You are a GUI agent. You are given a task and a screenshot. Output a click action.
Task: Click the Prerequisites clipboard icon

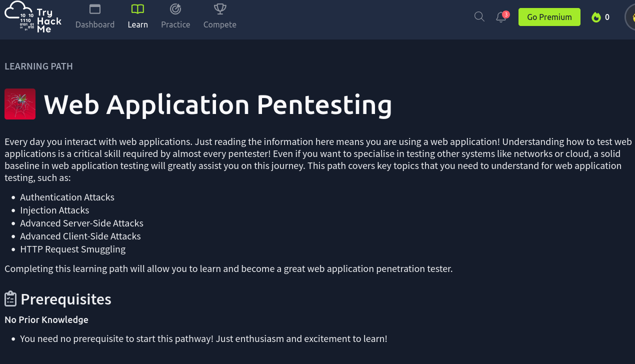(10, 299)
